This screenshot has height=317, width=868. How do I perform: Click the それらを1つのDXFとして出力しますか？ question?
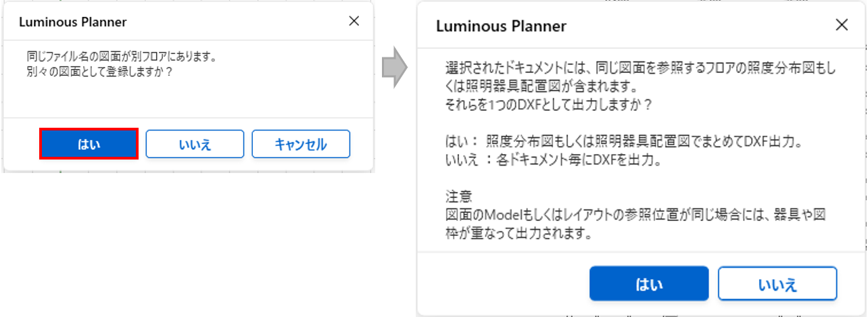pyautogui.click(x=548, y=104)
